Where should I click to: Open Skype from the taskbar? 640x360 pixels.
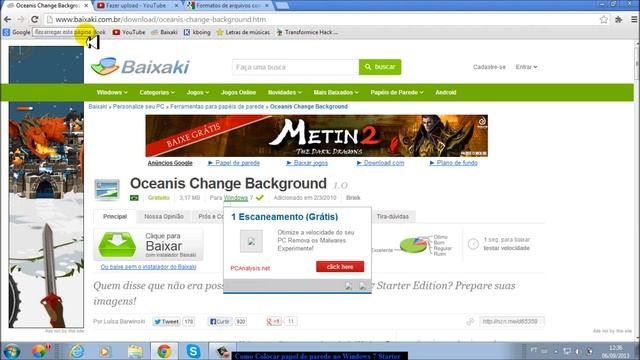point(193,351)
